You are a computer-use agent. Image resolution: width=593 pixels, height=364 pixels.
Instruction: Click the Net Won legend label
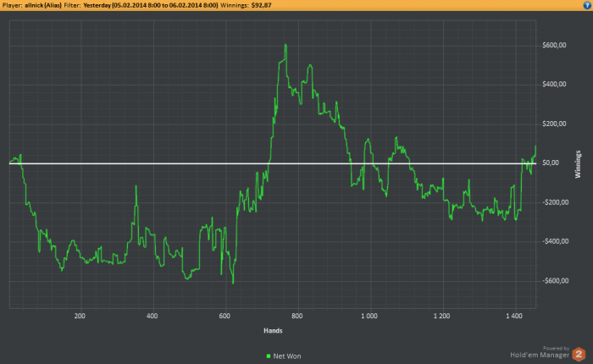[287, 356]
